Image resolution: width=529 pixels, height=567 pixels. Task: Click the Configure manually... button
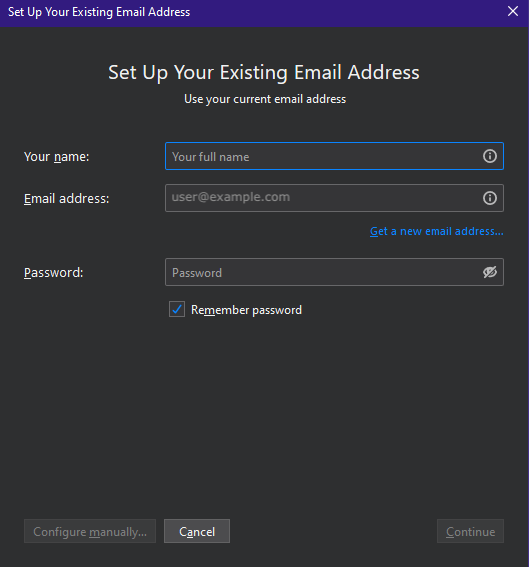pos(90,531)
